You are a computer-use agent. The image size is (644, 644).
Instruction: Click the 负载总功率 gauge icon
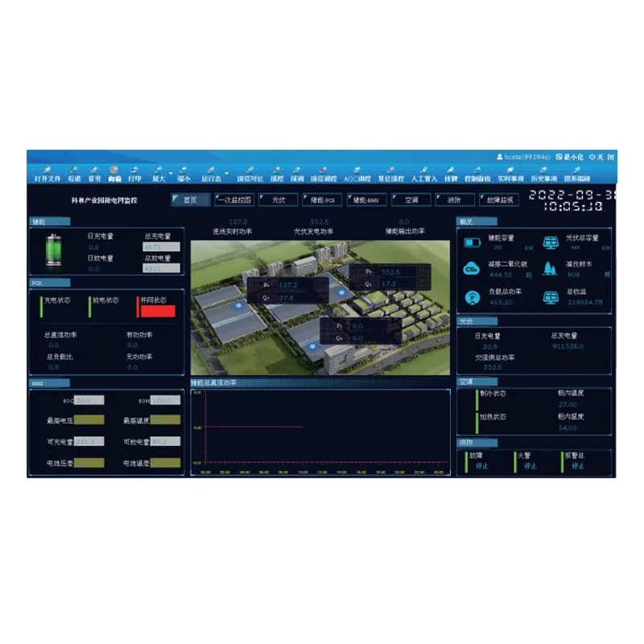pyautogui.click(x=472, y=297)
